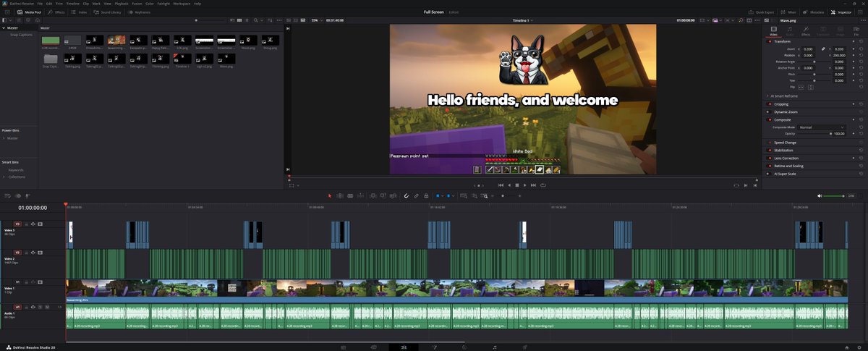
Task: Toggle the Cropping section enable switch
Action: [x=770, y=104]
